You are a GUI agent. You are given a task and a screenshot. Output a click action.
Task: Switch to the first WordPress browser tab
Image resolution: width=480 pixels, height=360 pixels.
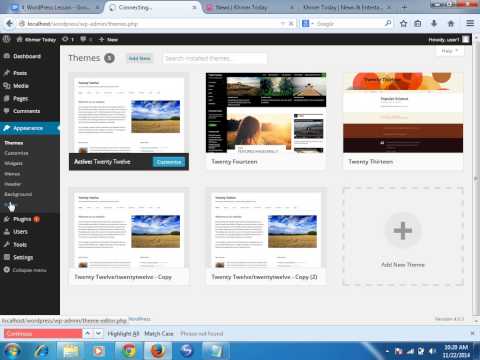[55, 7]
